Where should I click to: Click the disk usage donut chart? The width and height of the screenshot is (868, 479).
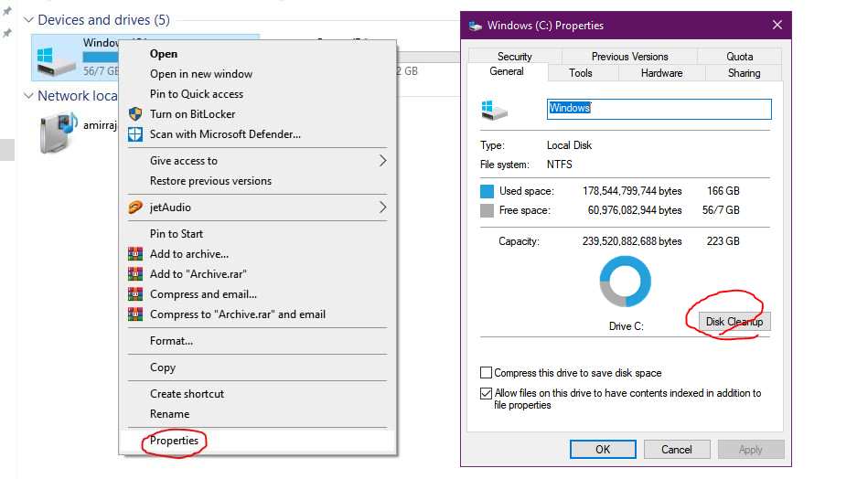tap(626, 281)
